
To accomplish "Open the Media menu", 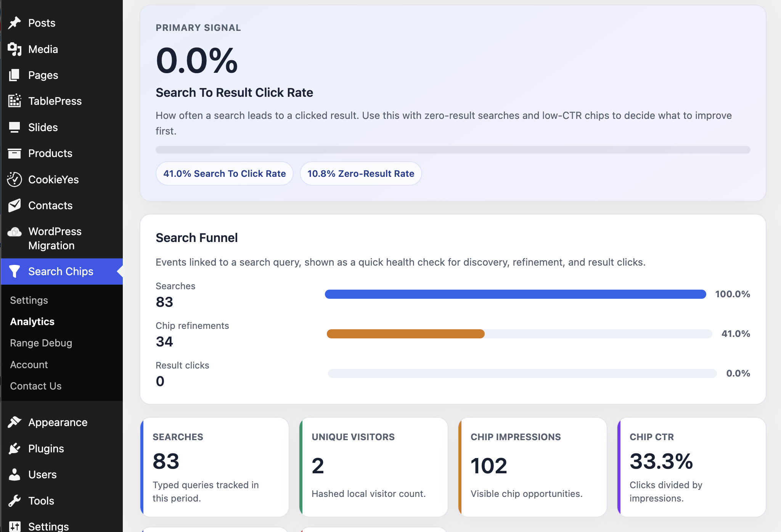I will coord(61,49).
